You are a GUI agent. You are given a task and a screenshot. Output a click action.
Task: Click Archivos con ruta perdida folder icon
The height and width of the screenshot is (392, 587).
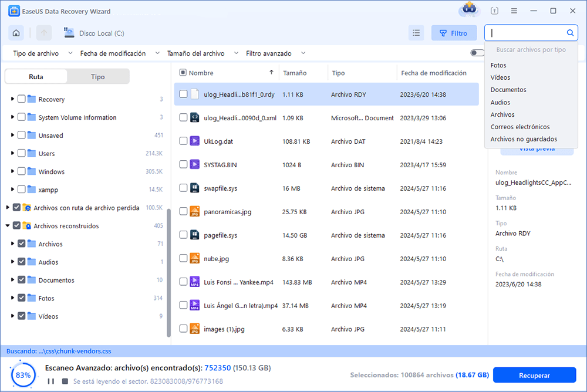(x=26, y=207)
